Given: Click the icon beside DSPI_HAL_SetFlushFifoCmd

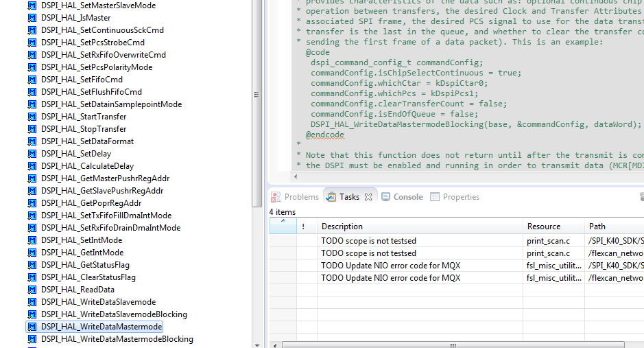Looking at the screenshot, I should 32,92.
